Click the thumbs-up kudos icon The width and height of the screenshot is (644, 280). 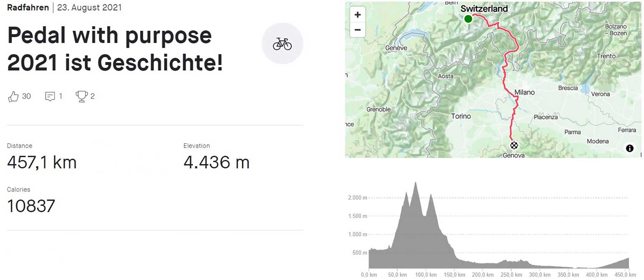(13, 96)
